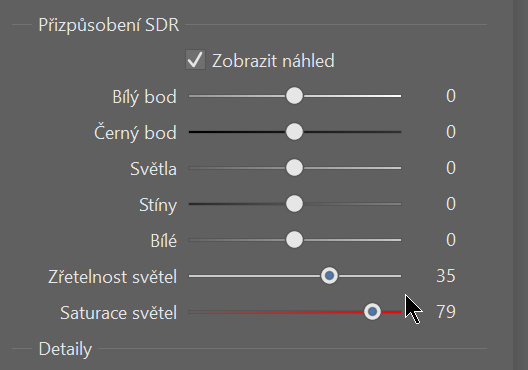Select the Bílý bod value field
Screen dimensions: 528x370
point(451,96)
